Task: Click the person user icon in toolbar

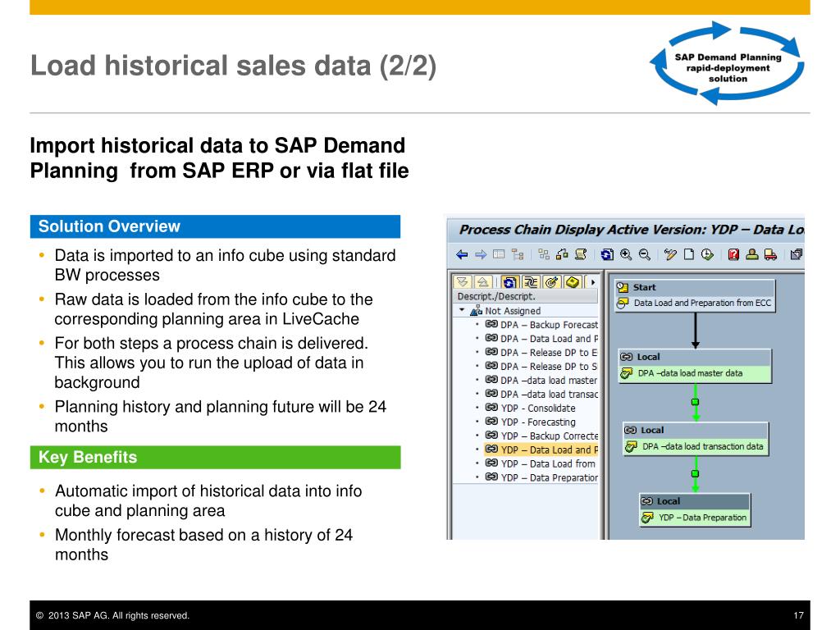Action: point(752,254)
